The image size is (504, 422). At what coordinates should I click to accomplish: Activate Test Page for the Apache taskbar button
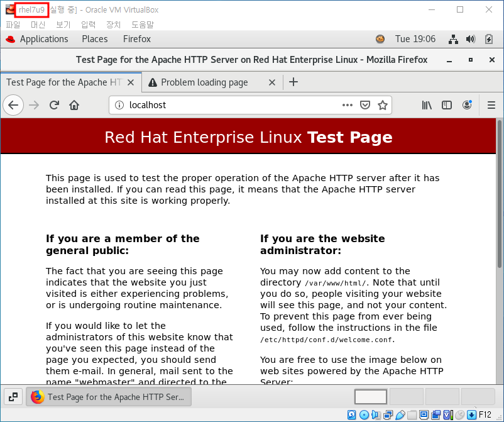(109, 397)
